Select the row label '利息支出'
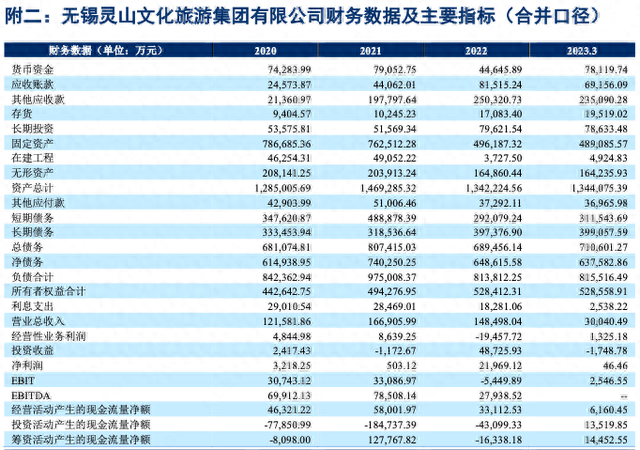The width and height of the screenshot is (640, 450). [x=32, y=306]
